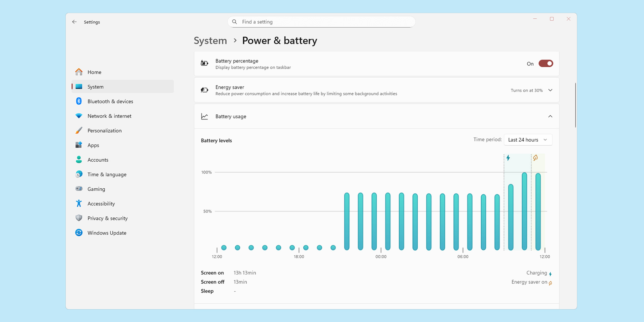Click the Gaming controller icon
This screenshot has width=644, height=322.
point(79,189)
